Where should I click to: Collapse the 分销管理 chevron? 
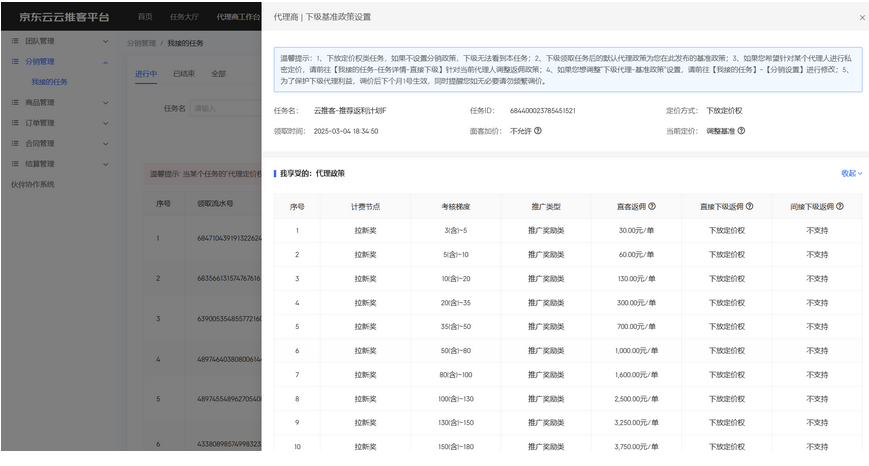(105, 63)
